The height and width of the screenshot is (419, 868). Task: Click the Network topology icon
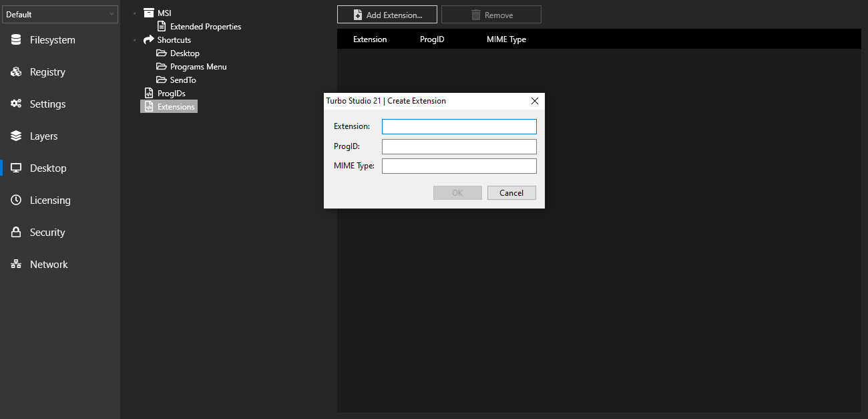pos(16,265)
